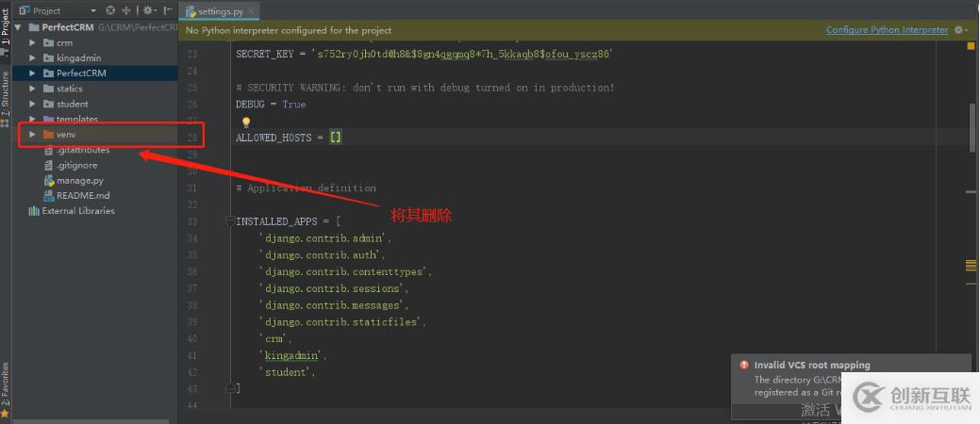Click line number 33 in gutter
This screenshot has width=980, height=424.
point(191,221)
